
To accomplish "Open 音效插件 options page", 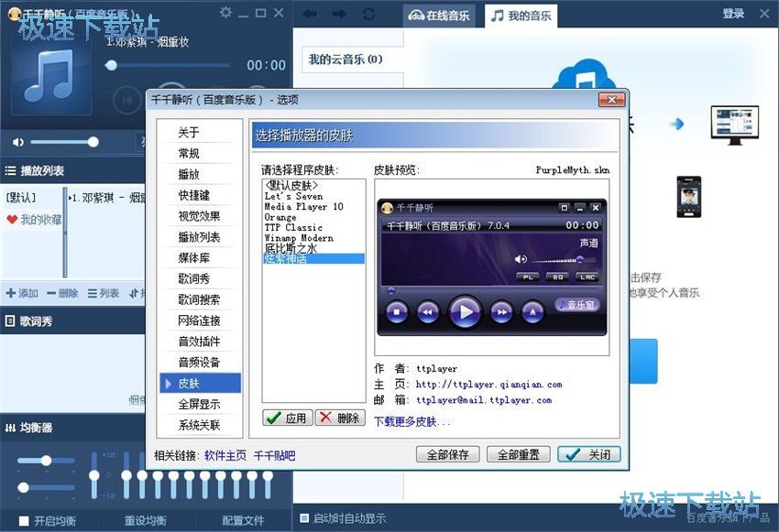I will pyautogui.click(x=200, y=341).
